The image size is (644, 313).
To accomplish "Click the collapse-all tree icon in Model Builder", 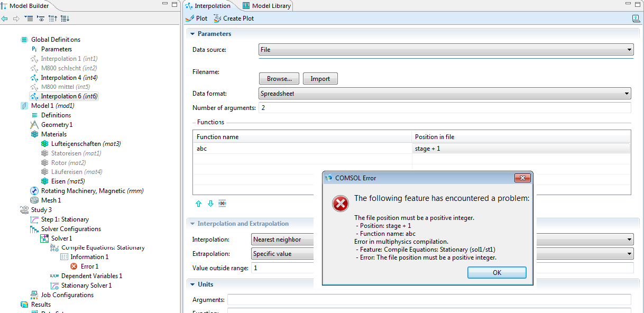I will coord(28,19).
